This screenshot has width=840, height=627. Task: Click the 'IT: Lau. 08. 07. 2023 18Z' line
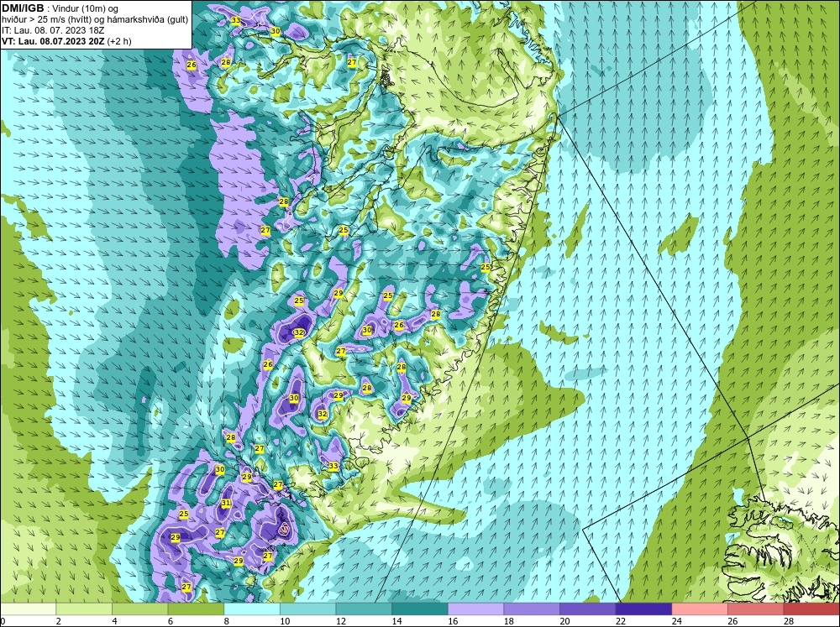[x=53, y=30]
